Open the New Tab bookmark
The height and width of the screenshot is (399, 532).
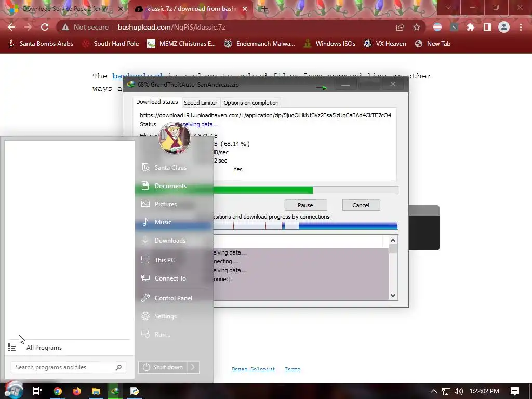pos(433,44)
